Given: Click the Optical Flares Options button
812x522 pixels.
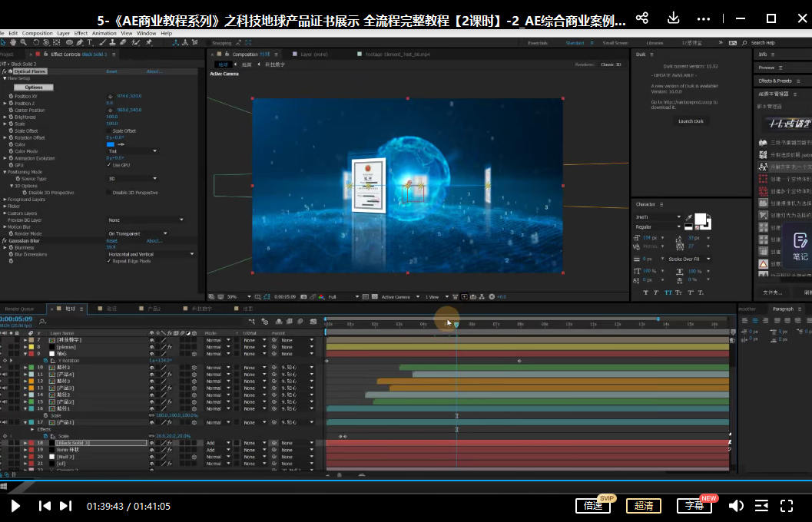Looking at the screenshot, I should (34, 88).
